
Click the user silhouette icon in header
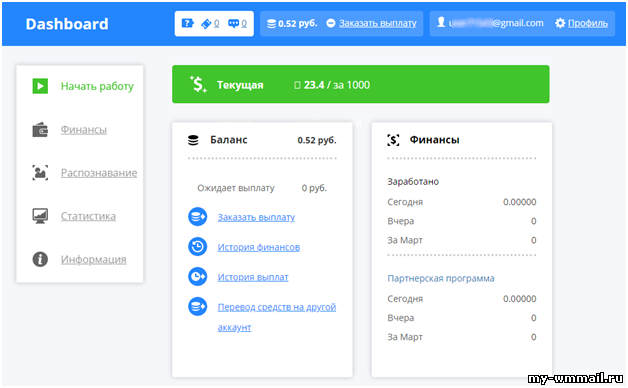(x=441, y=22)
